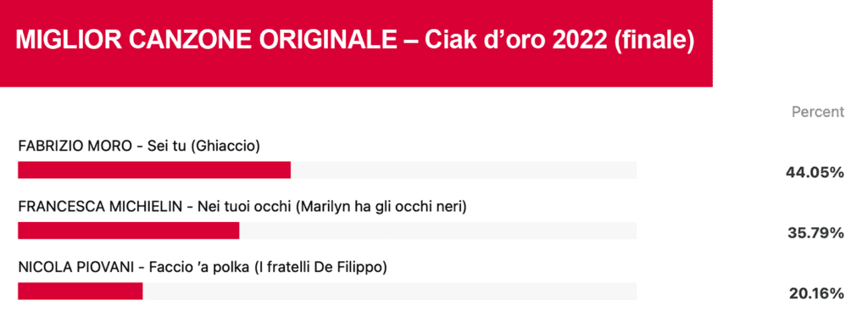Image resolution: width=868 pixels, height=323 pixels.
Task: Click the empty red banner area below the title
Action: [356, 74]
